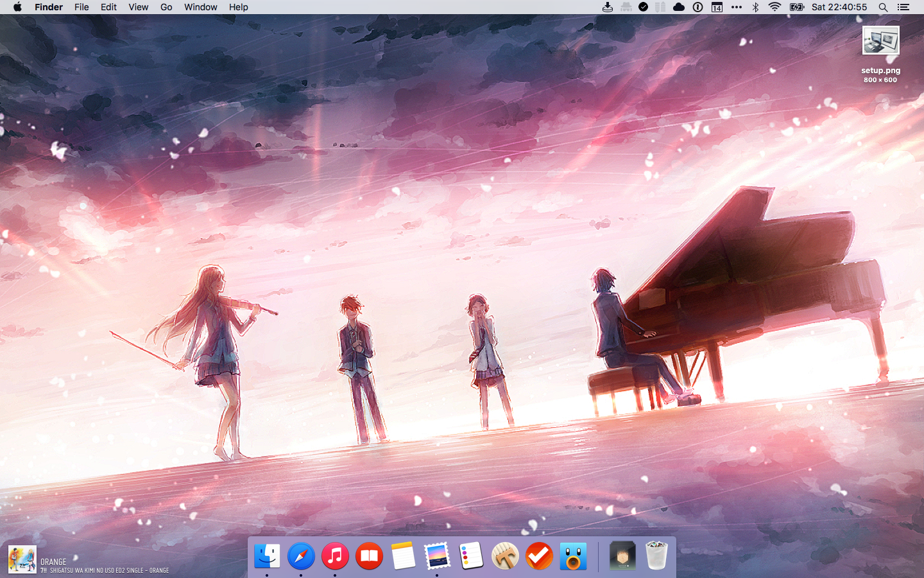This screenshot has height=578, width=924.
Task: Open the 1Password menu bar icon
Action: [697, 7]
